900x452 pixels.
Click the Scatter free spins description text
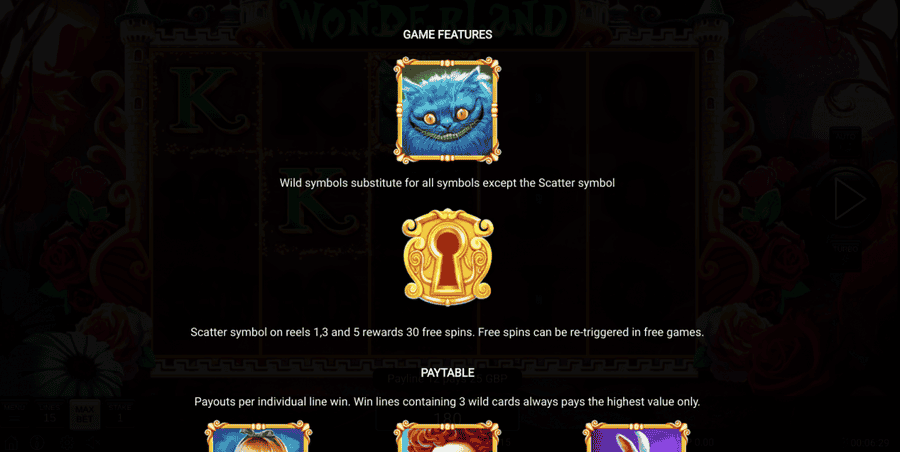447,332
